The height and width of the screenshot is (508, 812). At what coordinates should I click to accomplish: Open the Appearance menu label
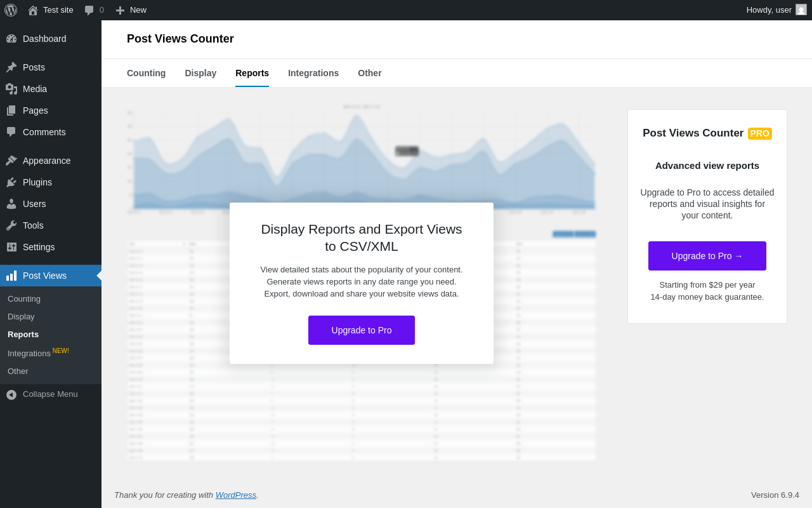[x=47, y=161]
